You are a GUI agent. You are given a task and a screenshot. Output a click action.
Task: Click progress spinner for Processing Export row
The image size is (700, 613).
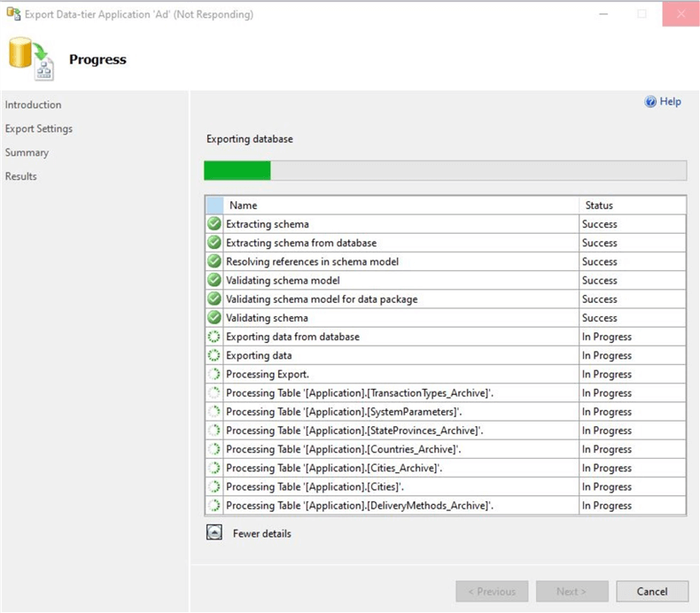pos(214,374)
